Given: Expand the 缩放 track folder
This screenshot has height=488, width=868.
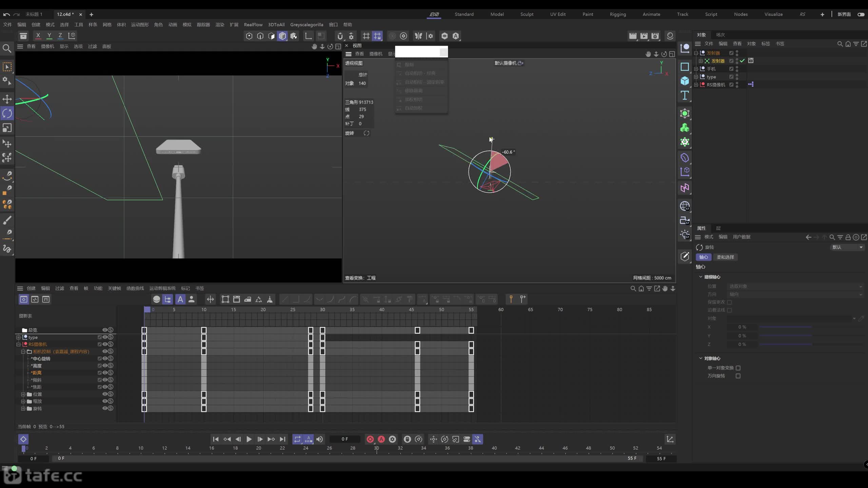Looking at the screenshot, I should (23, 401).
